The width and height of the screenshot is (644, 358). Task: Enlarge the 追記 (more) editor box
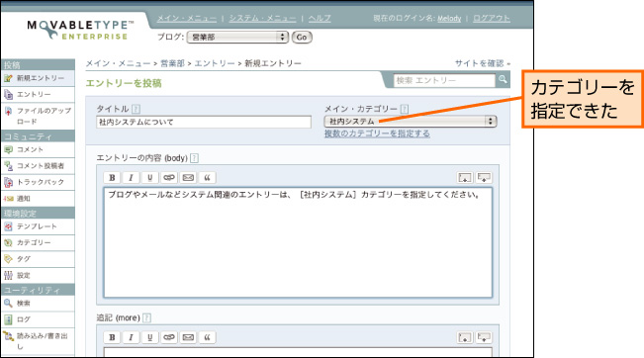465,337
